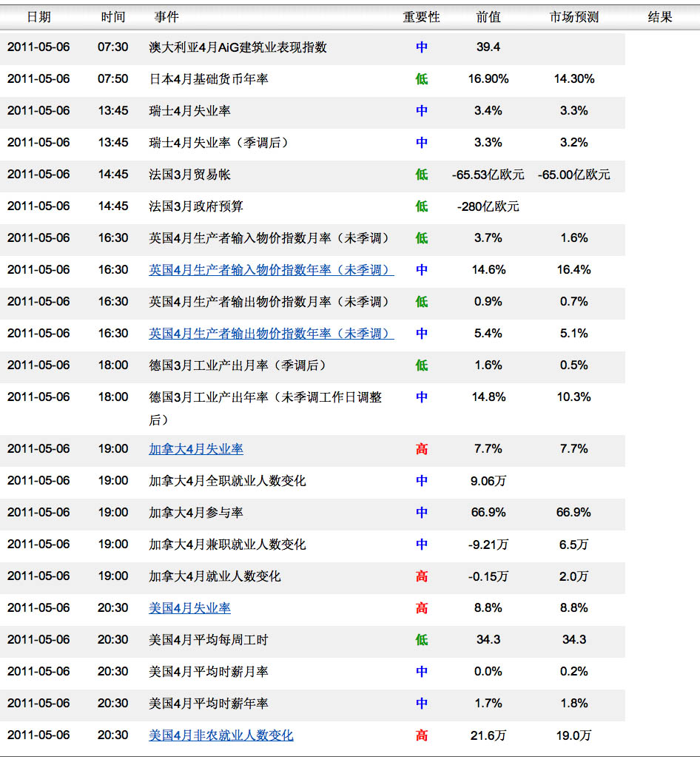The image size is (700, 765).
Task: Select event 加拿大4月就业人数变化
Action: click(x=215, y=576)
